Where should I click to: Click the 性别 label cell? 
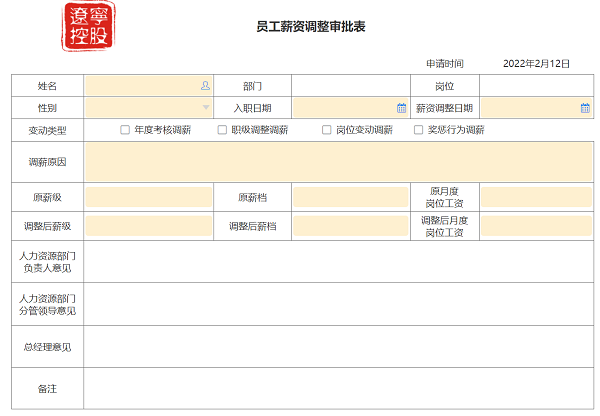(x=47, y=108)
